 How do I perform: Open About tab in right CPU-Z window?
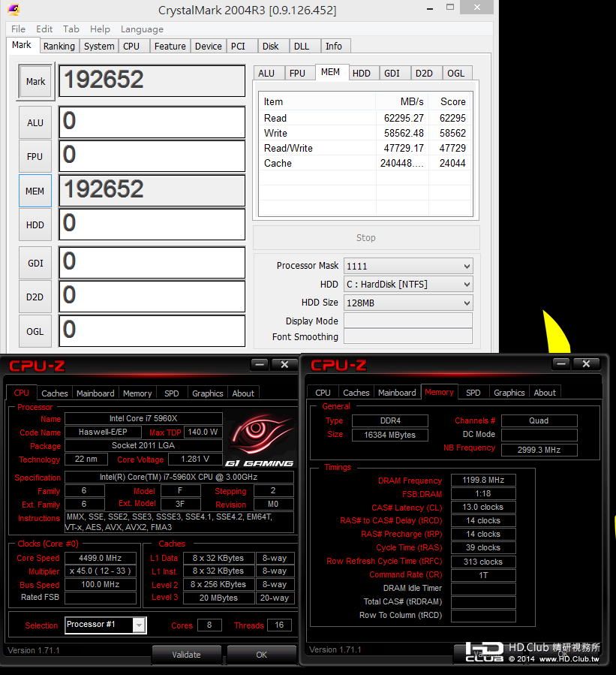545,392
